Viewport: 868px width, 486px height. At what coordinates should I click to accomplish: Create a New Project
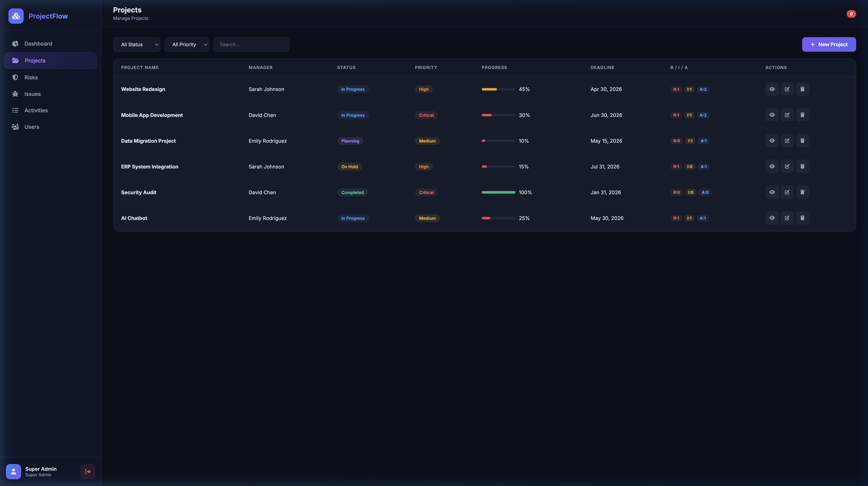point(829,45)
